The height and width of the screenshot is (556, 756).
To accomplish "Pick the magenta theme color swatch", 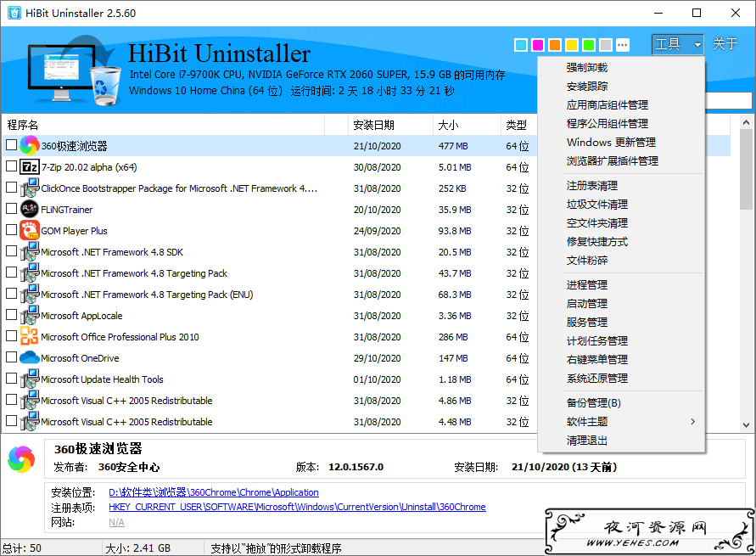I will pos(538,45).
